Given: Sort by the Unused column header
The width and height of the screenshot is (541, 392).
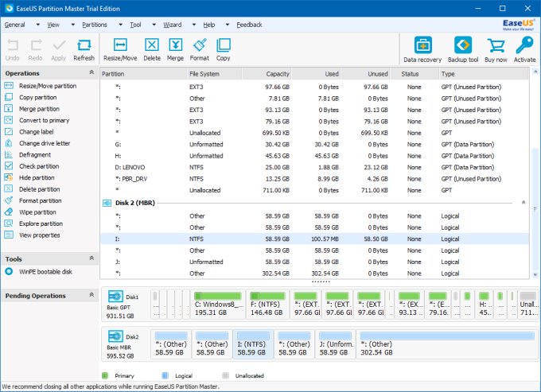Looking at the screenshot, I should pyautogui.click(x=365, y=74).
